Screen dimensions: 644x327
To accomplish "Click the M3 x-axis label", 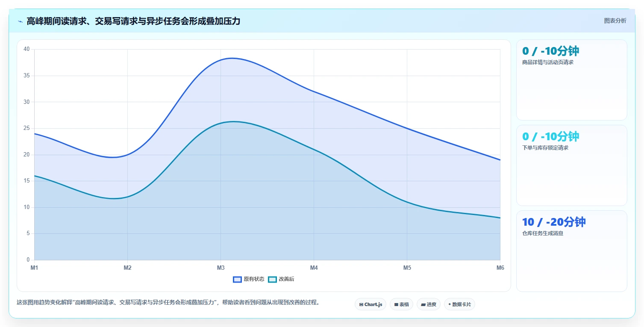I will click(221, 268).
